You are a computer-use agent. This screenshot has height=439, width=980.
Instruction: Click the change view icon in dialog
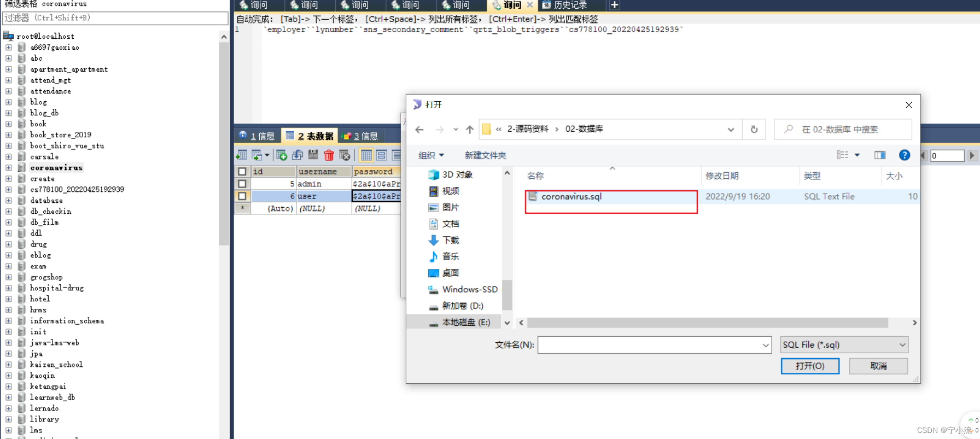[x=843, y=155]
